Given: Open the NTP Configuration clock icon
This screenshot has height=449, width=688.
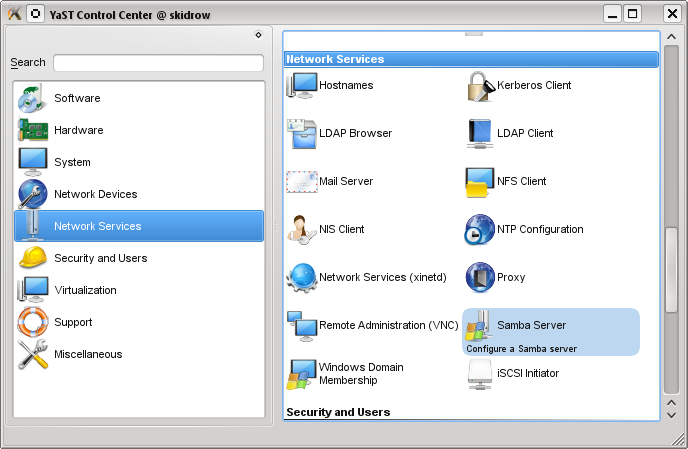Looking at the screenshot, I should [x=480, y=229].
